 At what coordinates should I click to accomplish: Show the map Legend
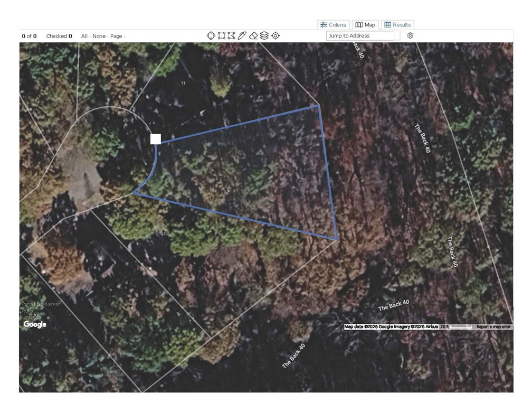[30, 316]
